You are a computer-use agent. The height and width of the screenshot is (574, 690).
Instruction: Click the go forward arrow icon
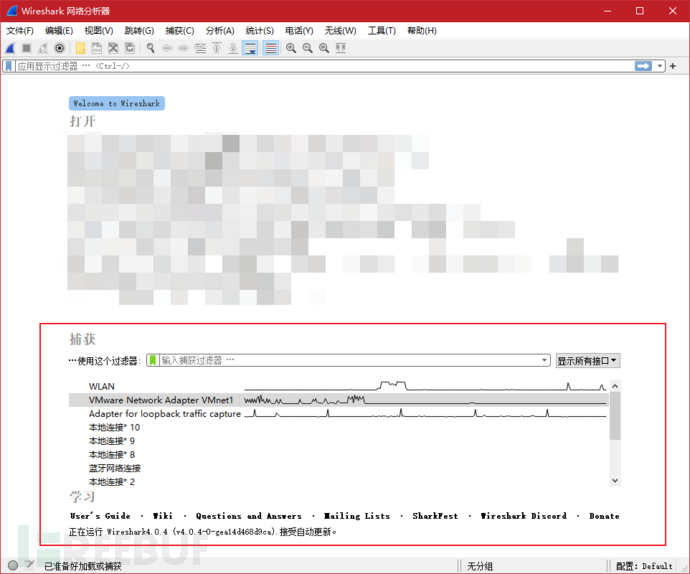[183, 48]
